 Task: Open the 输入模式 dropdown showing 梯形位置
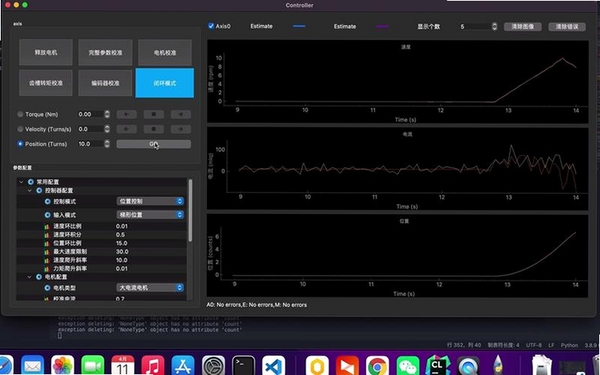[150, 215]
